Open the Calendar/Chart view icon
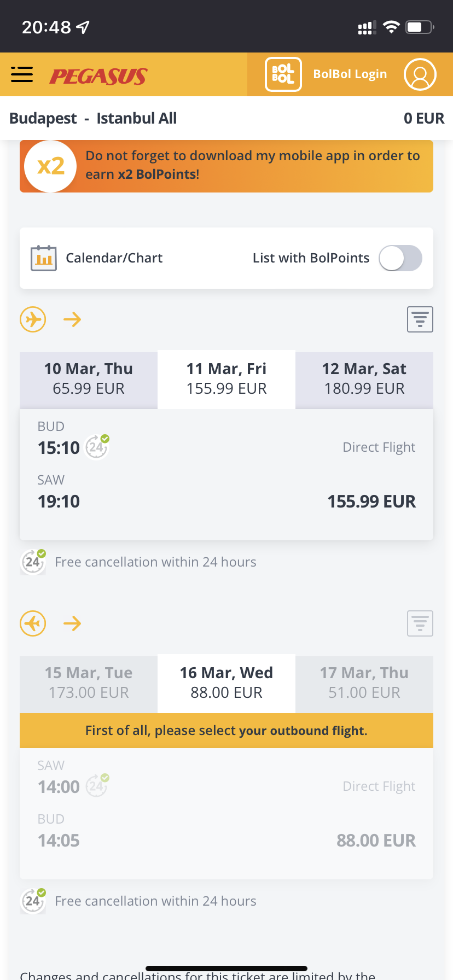Screen dimensions: 453x980 pos(44,258)
